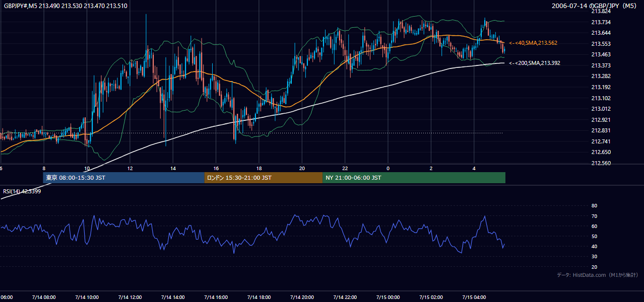Click price axis value 213.824

[601, 11]
